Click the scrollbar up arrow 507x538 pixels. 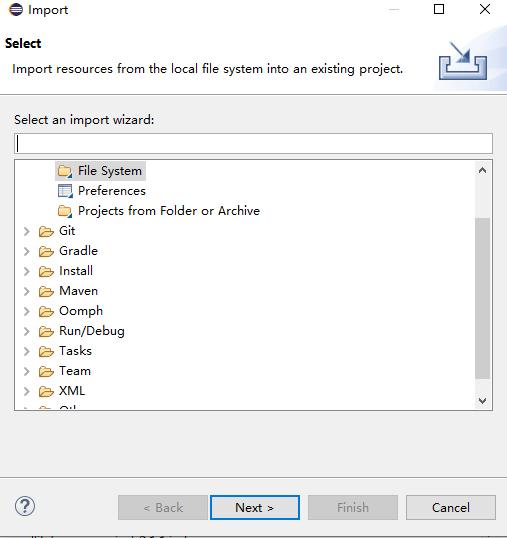click(482, 170)
